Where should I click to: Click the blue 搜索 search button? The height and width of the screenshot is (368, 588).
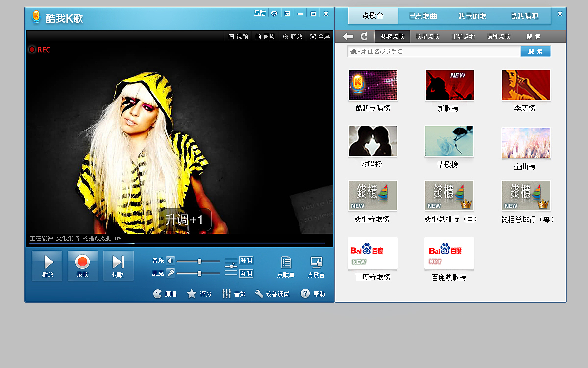[x=536, y=51]
